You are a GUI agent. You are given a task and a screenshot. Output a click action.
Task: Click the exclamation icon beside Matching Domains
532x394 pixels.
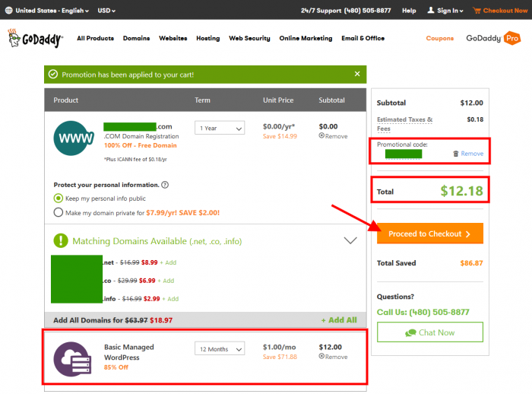point(61,240)
